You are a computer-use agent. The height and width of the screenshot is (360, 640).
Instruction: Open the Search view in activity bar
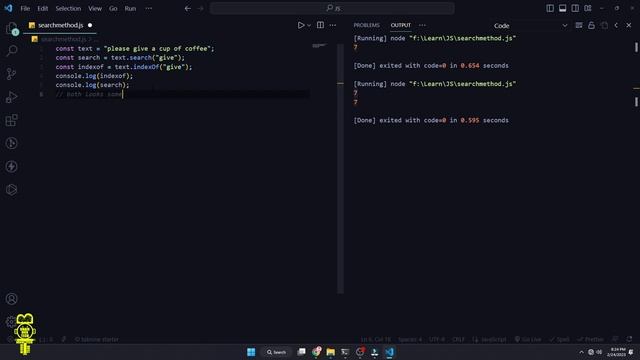point(12,51)
